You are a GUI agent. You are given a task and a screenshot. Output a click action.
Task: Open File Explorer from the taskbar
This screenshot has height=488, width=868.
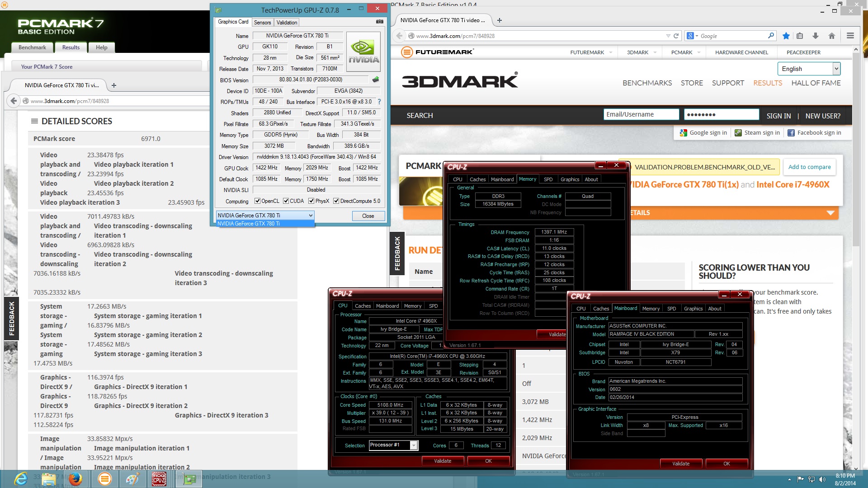pos(48,479)
